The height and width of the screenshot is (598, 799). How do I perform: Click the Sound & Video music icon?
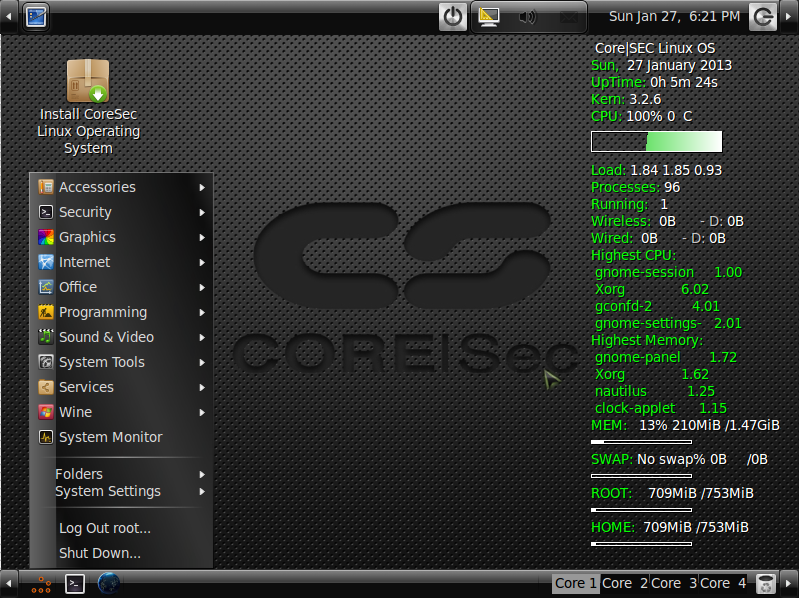pos(46,337)
